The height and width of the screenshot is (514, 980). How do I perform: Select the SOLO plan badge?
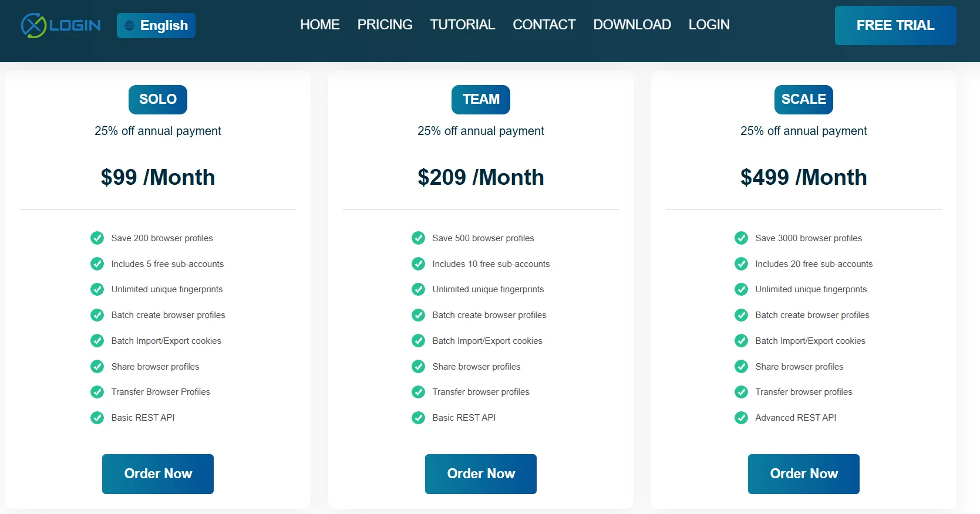pyautogui.click(x=158, y=100)
